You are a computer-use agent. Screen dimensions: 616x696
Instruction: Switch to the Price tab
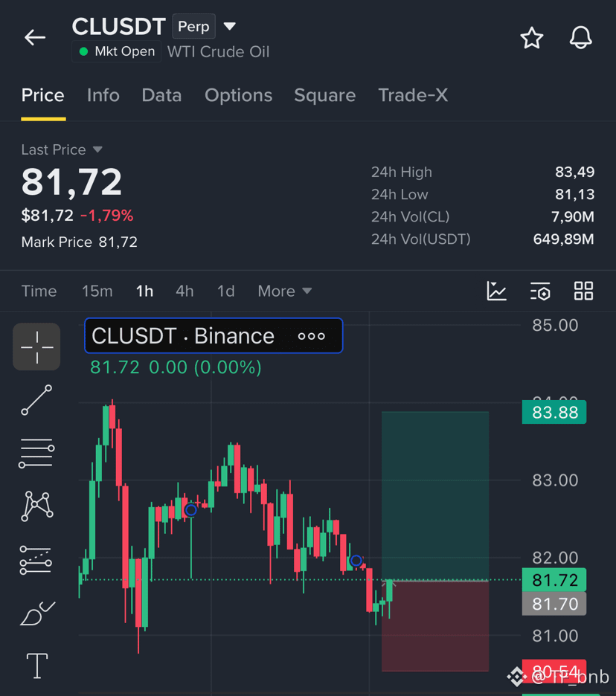click(x=43, y=95)
